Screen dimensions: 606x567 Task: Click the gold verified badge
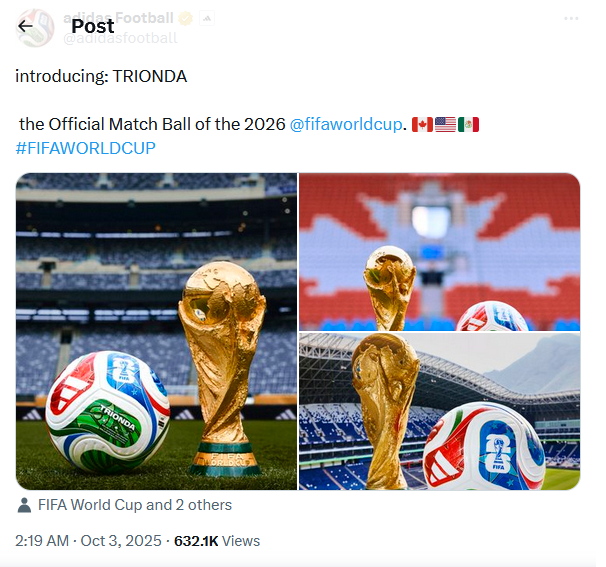(185, 18)
